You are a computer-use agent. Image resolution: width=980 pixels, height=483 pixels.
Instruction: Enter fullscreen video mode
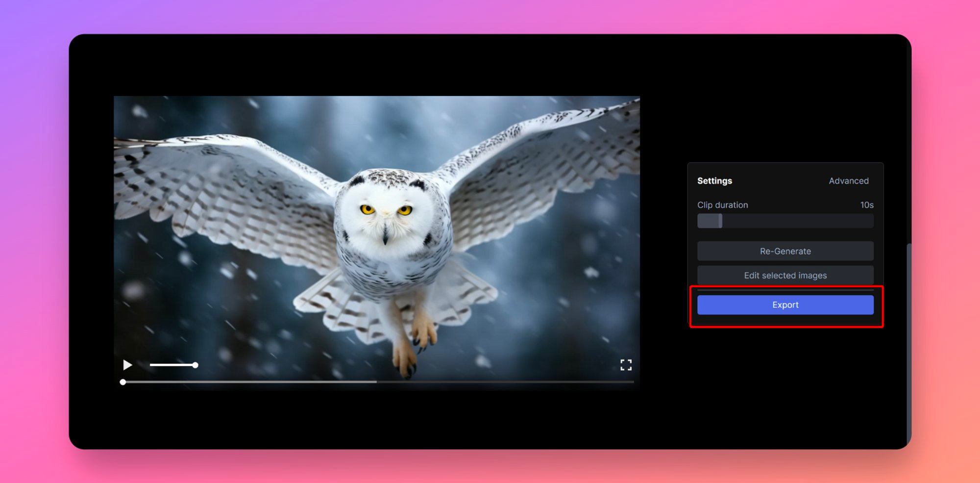626,365
